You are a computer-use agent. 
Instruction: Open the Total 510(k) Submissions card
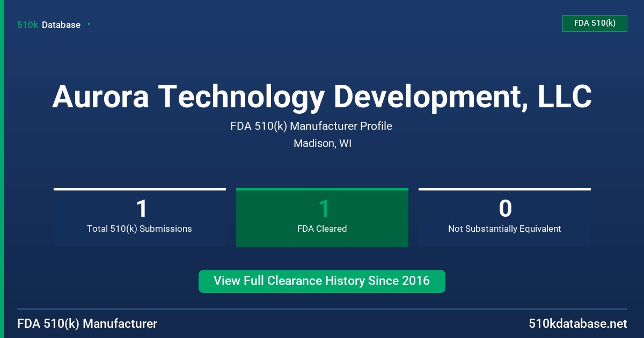(140, 217)
